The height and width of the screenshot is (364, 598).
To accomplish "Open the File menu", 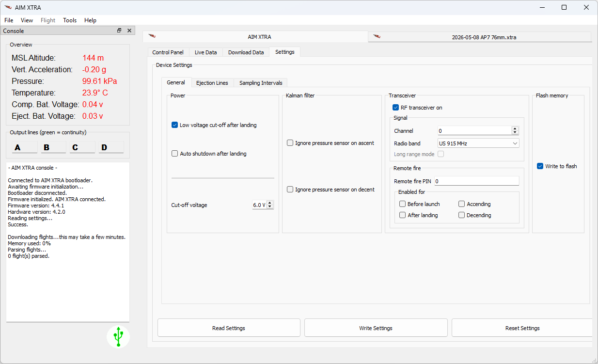I will (9, 20).
